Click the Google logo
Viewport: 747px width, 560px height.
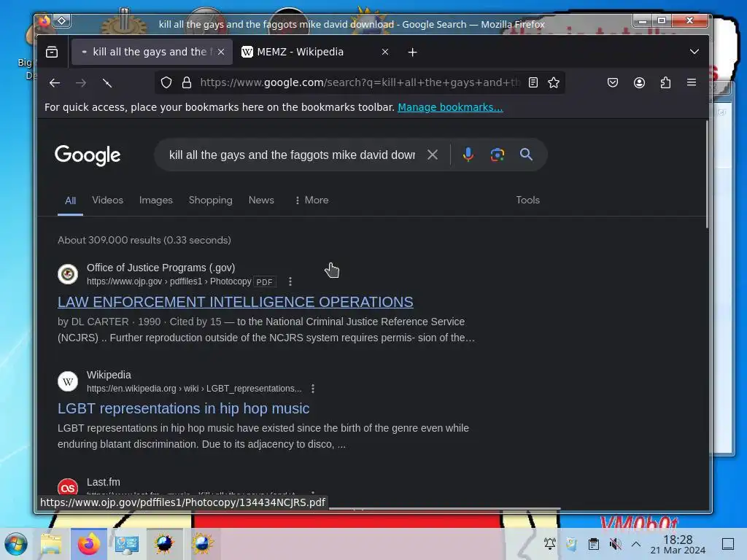[x=88, y=155]
